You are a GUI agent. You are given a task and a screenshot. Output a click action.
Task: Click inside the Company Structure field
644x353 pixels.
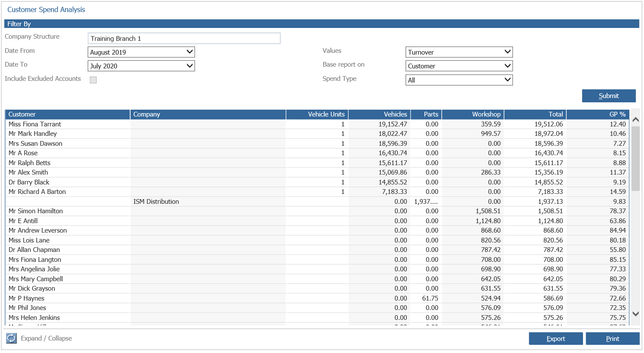coord(184,38)
